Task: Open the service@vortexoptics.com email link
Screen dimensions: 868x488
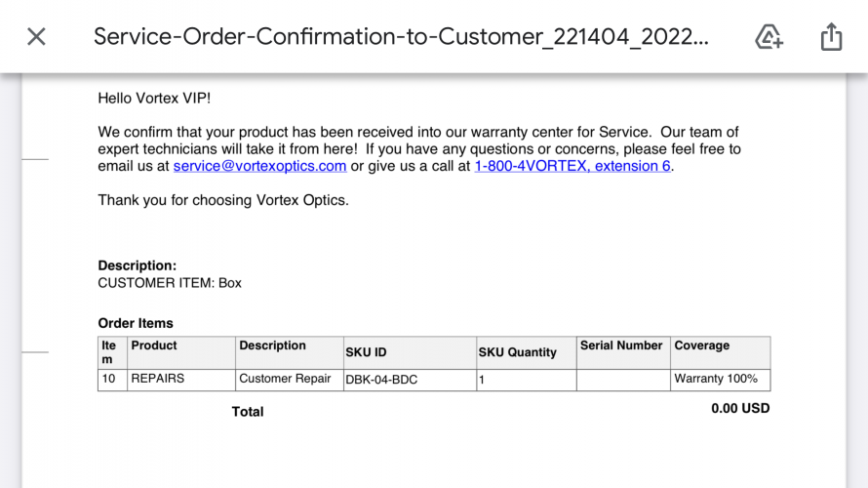Action: pyautogui.click(x=259, y=166)
